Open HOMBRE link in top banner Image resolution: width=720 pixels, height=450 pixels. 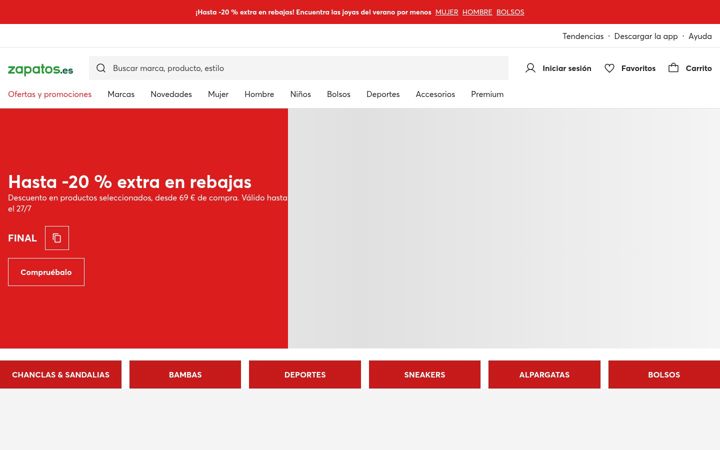[x=477, y=12]
